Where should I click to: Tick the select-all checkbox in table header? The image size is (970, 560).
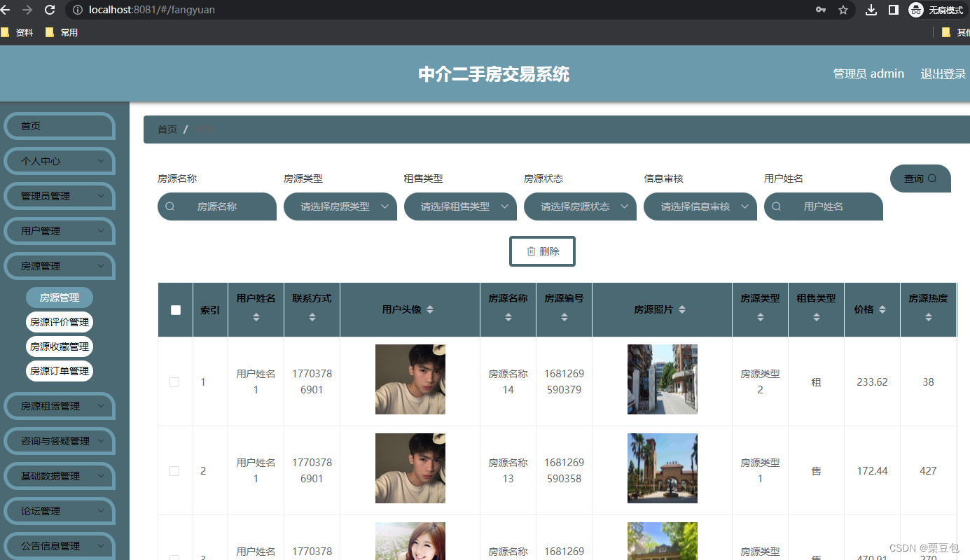(x=176, y=310)
